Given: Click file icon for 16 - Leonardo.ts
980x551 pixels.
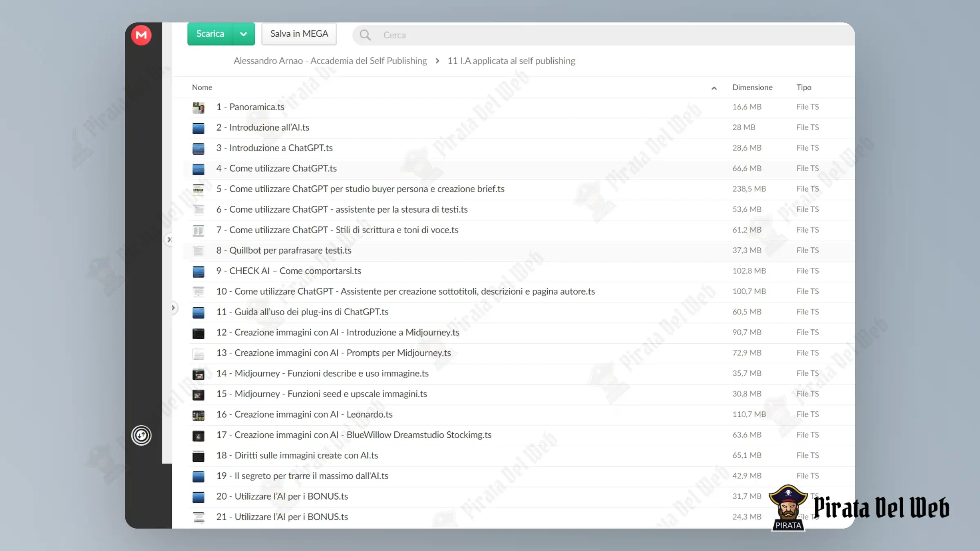Looking at the screenshot, I should (198, 415).
